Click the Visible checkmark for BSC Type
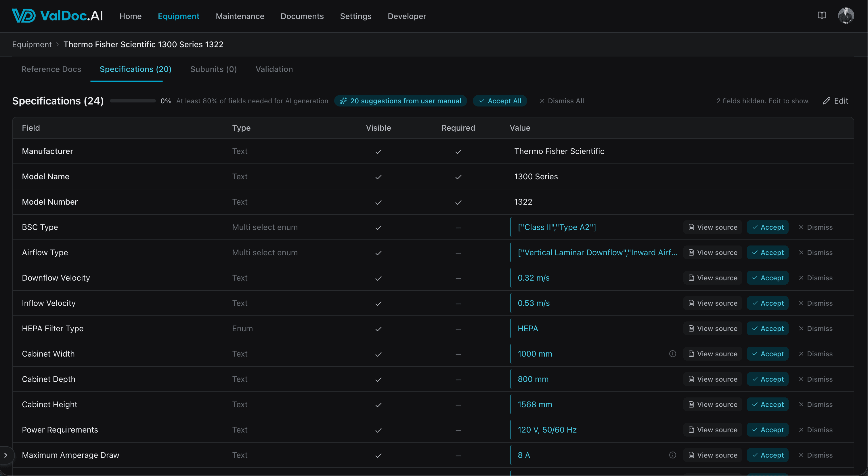868x476 pixels. click(x=378, y=228)
